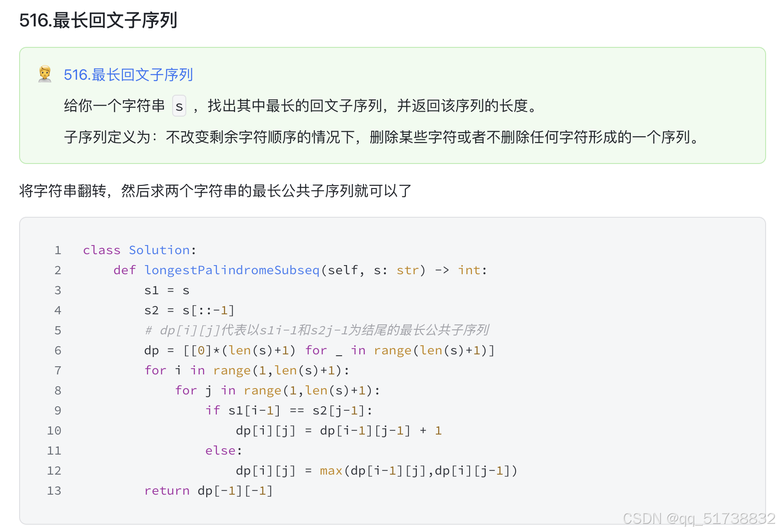This screenshot has width=777, height=532.
Task: Click line number 6 in the code gutter
Action: [x=58, y=350]
